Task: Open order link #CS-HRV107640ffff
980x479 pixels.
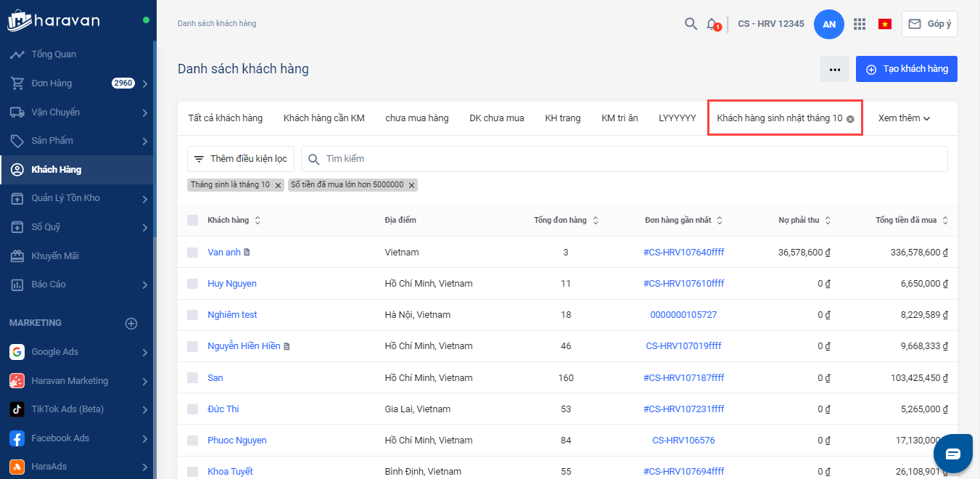Action: (683, 253)
